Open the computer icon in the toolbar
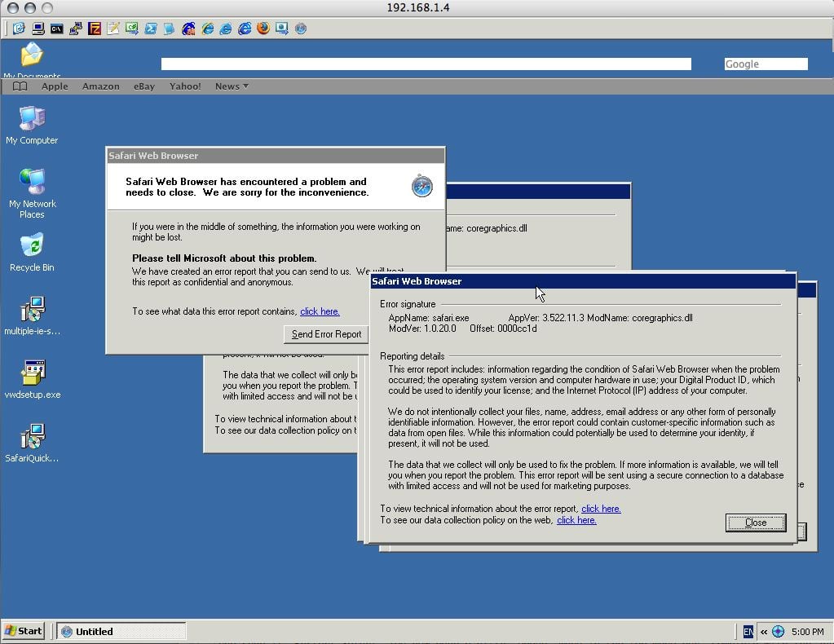The image size is (834, 644). 38,29
